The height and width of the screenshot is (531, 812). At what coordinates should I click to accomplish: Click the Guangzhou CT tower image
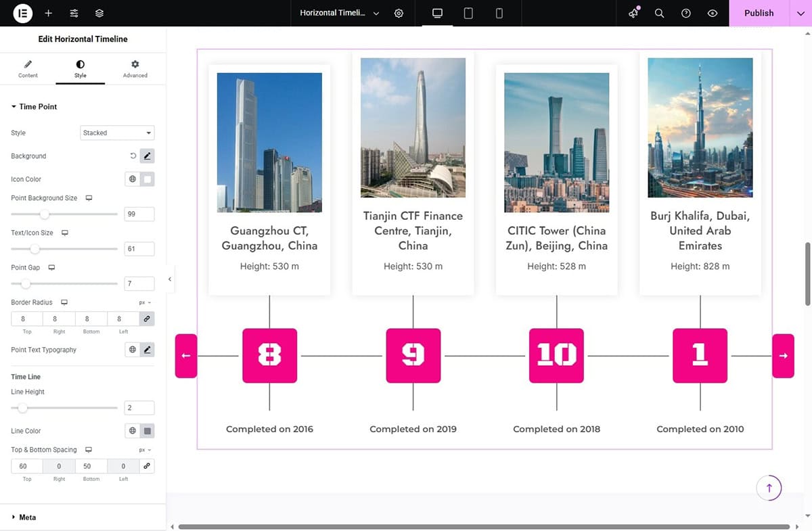[269, 142]
